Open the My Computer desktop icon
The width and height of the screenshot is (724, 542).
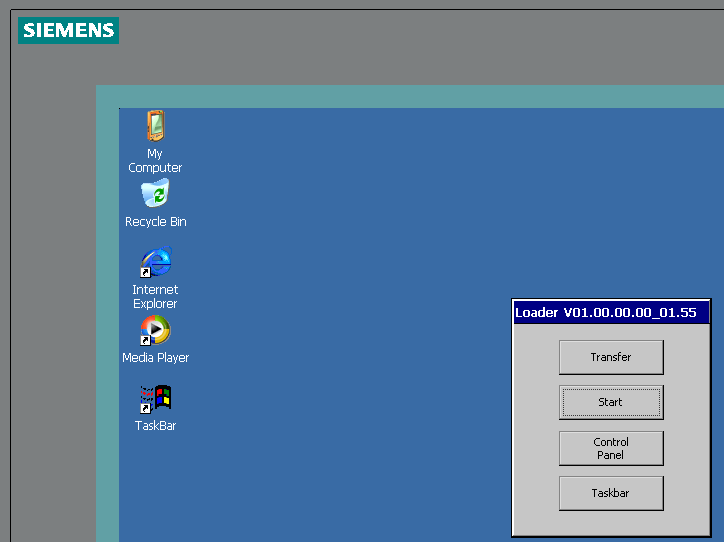pos(156,126)
